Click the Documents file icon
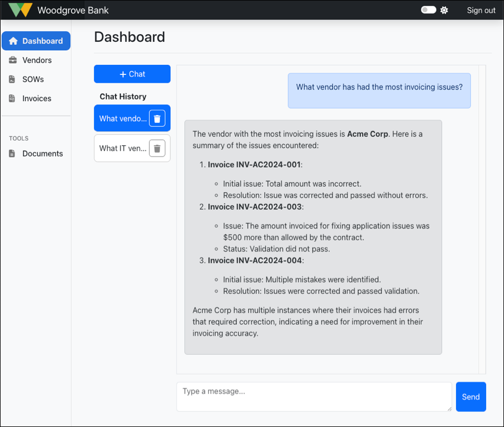 coord(12,153)
